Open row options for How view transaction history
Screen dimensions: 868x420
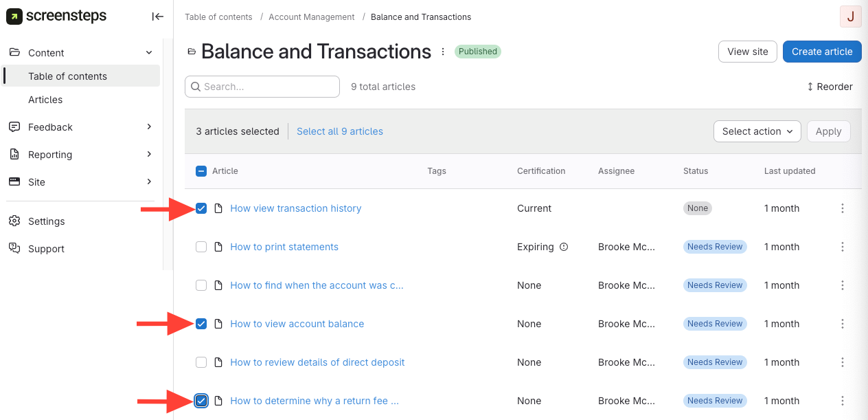[x=843, y=208]
